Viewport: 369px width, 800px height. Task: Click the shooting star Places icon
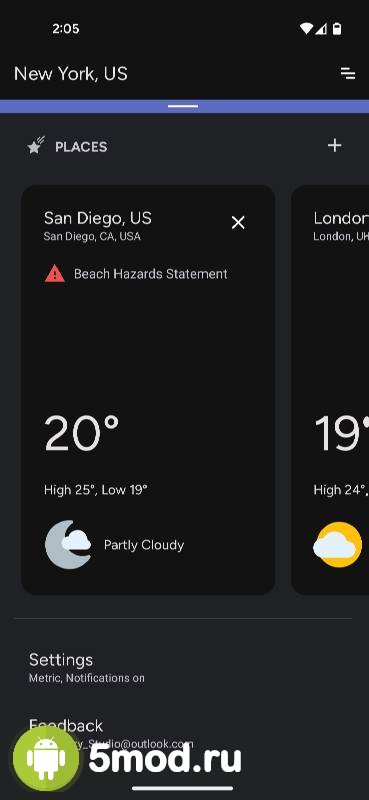(36, 146)
